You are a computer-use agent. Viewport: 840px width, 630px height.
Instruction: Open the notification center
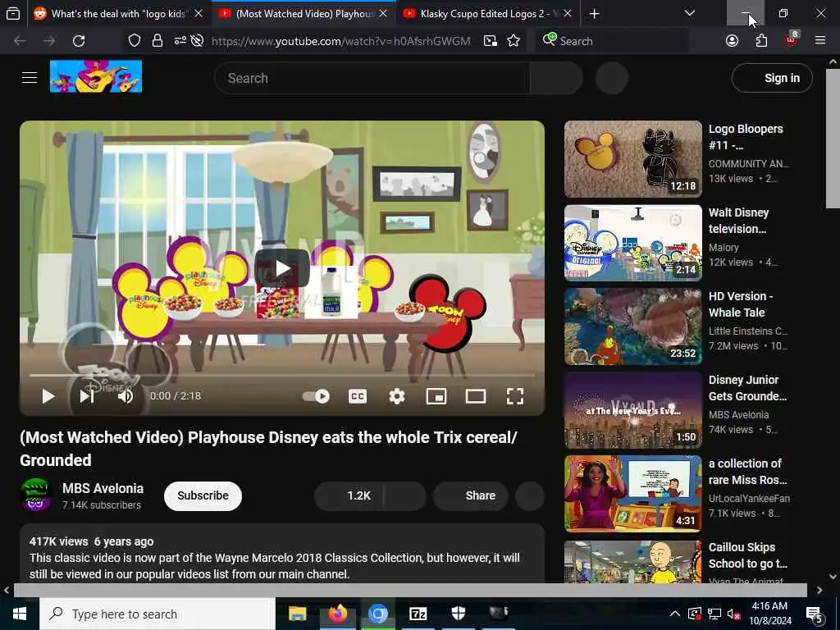pos(815,614)
